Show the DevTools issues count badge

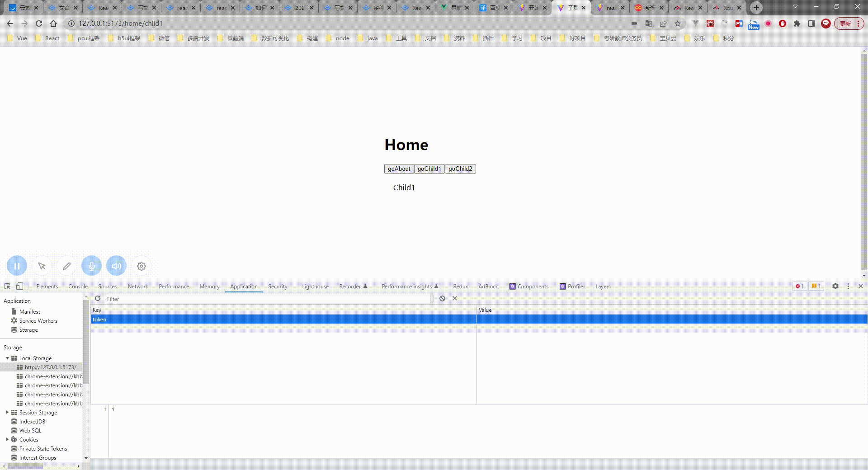pos(816,287)
